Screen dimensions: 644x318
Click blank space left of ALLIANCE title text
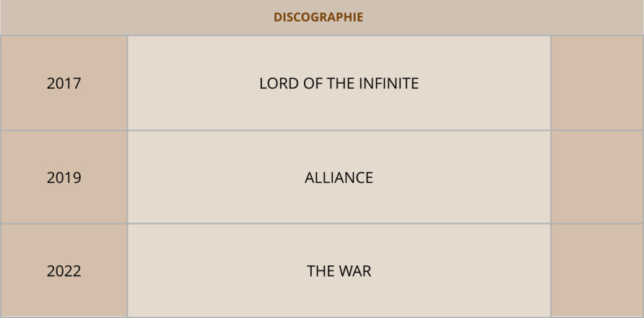(209, 177)
